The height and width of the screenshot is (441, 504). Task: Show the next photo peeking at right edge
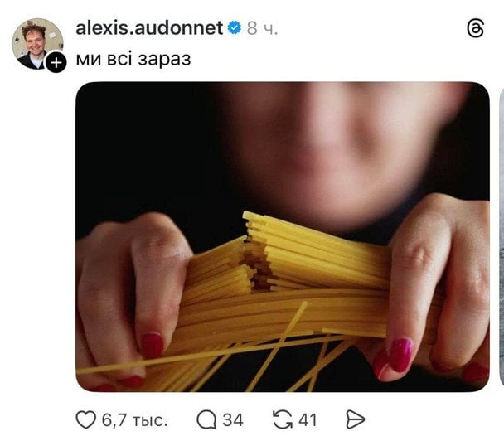point(502,237)
